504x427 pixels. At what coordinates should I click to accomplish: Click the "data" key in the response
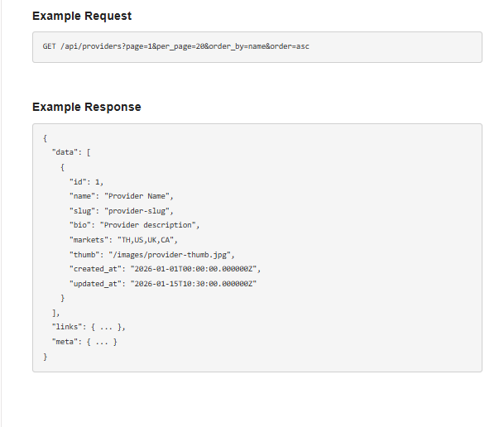pyautogui.click(x=66, y=152)
